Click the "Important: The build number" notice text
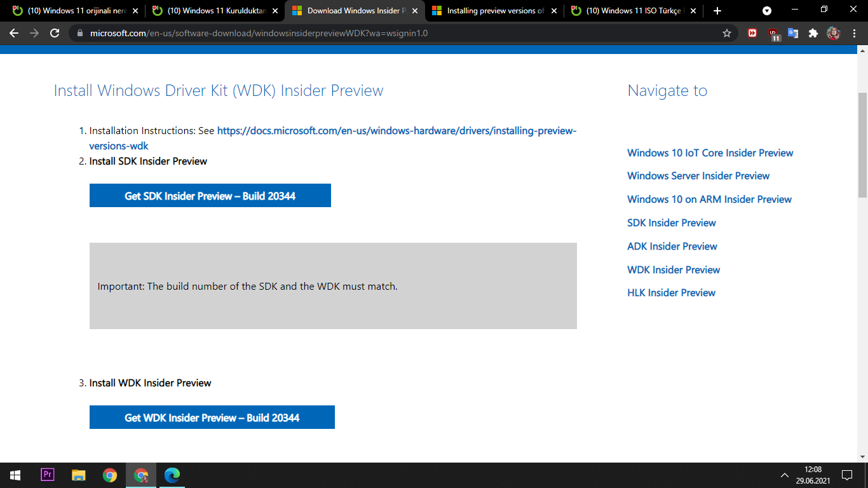 tap(247, 287)
